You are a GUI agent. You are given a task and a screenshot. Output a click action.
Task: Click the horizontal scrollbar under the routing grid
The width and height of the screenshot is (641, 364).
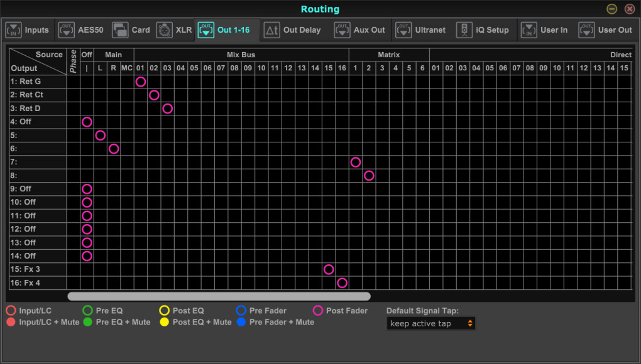(x=219, y=296)
